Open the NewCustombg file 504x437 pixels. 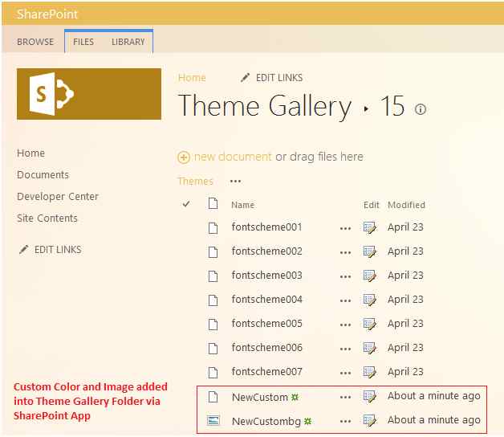tap(266, 422)
